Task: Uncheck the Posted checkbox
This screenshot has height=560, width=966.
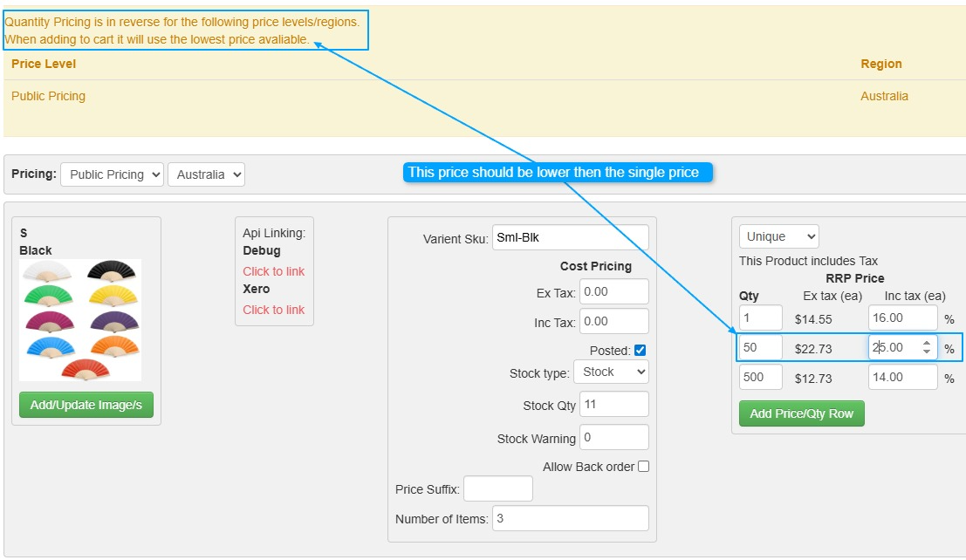Action: [x=641, y=351]
